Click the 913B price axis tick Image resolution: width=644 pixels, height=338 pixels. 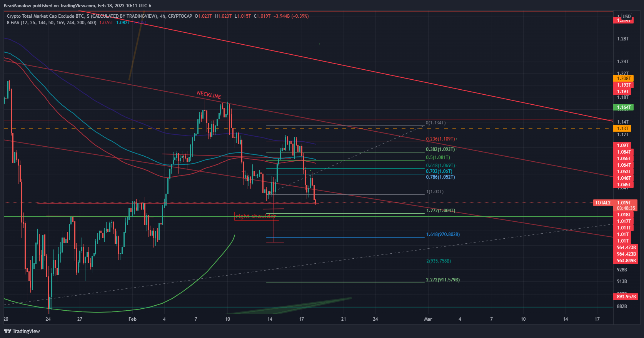coord(622,281)
